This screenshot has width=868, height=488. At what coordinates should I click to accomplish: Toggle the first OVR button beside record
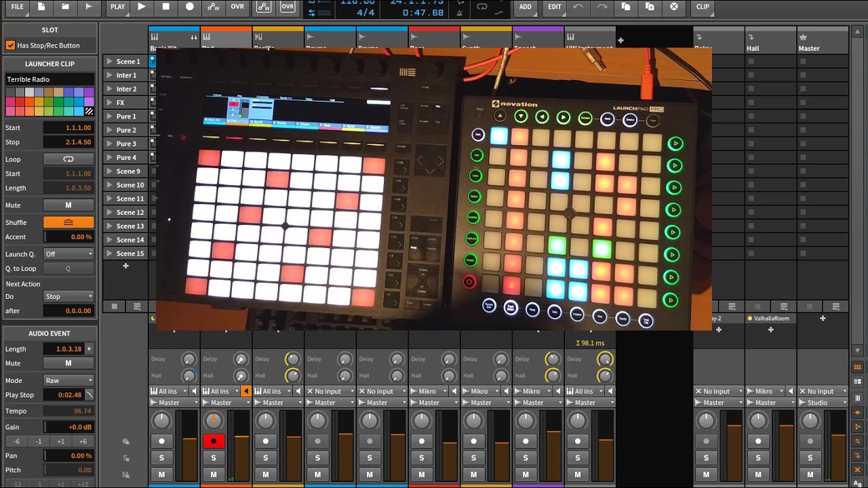click(237, 7)
